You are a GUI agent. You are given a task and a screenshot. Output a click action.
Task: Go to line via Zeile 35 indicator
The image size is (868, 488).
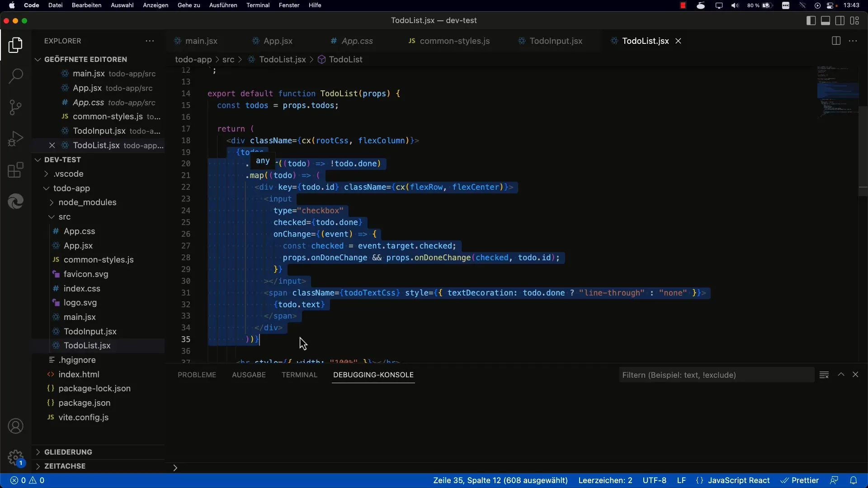click(500, 480)
